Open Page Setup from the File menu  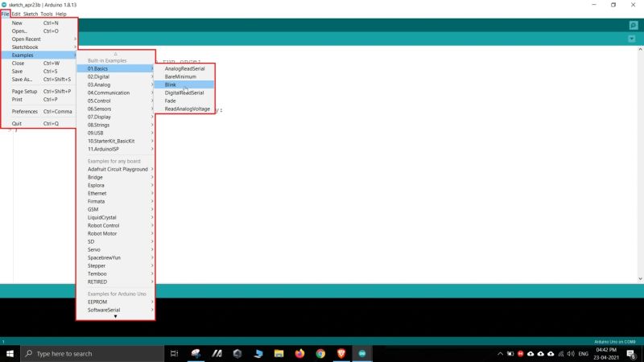click(x=39, y=92)
